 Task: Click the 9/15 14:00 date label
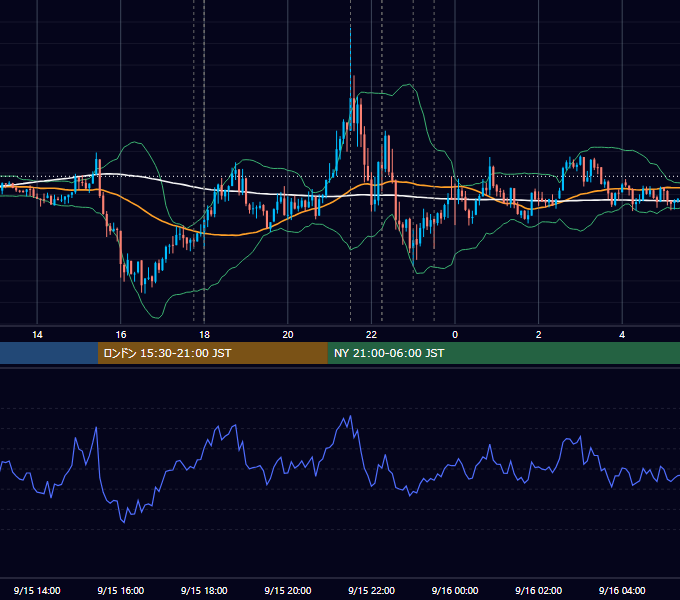(37, 590)
